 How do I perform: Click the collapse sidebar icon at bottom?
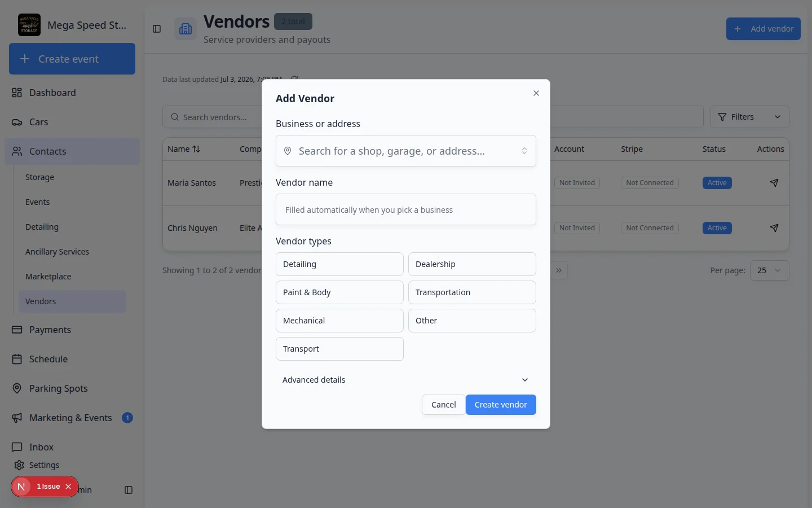pos(129,490)
